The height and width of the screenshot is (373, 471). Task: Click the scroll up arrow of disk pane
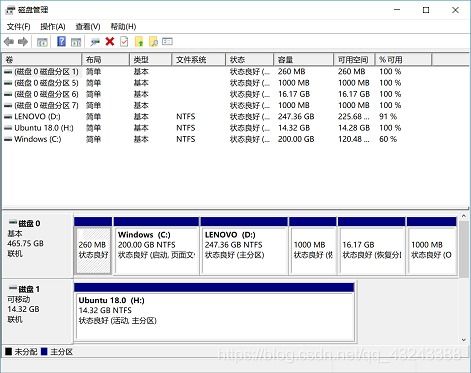pos(464,216)
